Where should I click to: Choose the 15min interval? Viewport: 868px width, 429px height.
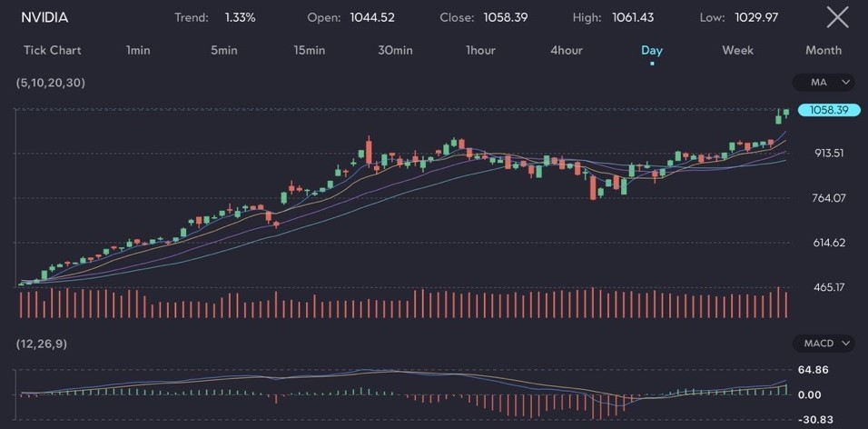tap(309, 50)
